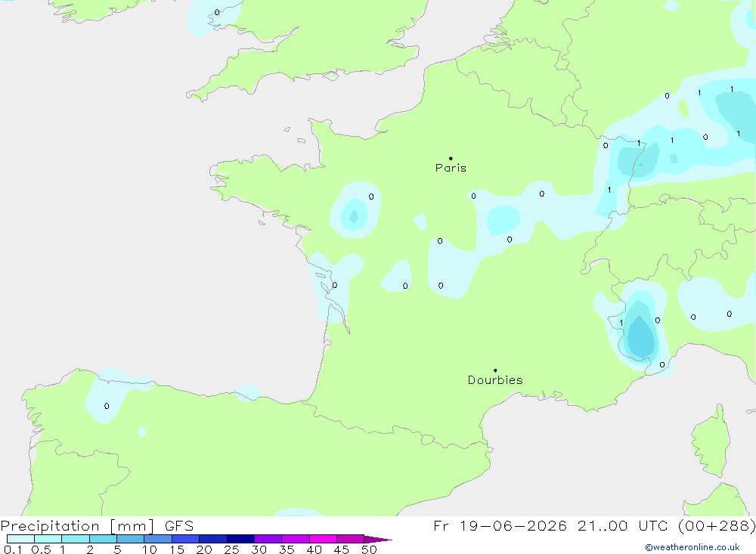The width and height of the screenshot is (756, 554).
Task: Click the 0.5 legend scale value
Action: click(x=41, y=549)
